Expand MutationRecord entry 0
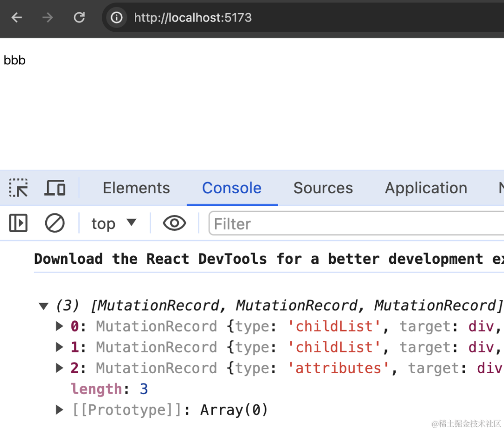This screenshot has width=504, height=431. click(59, 326)
